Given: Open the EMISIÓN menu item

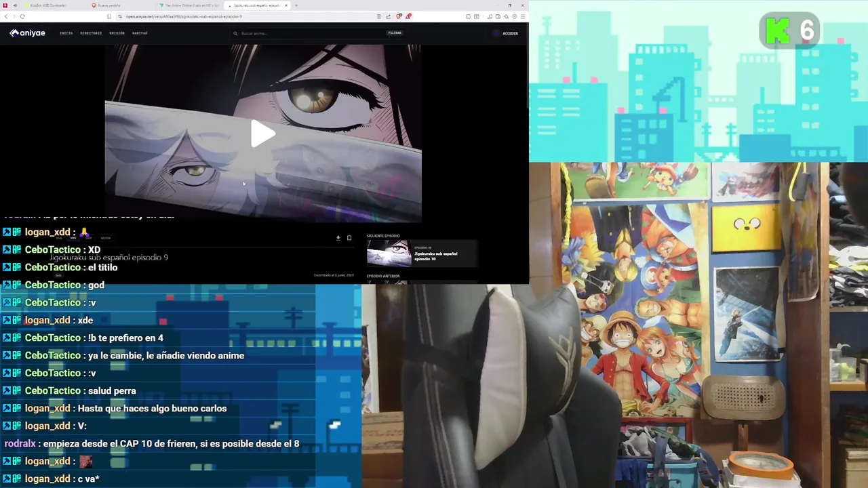Looking at the screenshot, I should [117, 33].
